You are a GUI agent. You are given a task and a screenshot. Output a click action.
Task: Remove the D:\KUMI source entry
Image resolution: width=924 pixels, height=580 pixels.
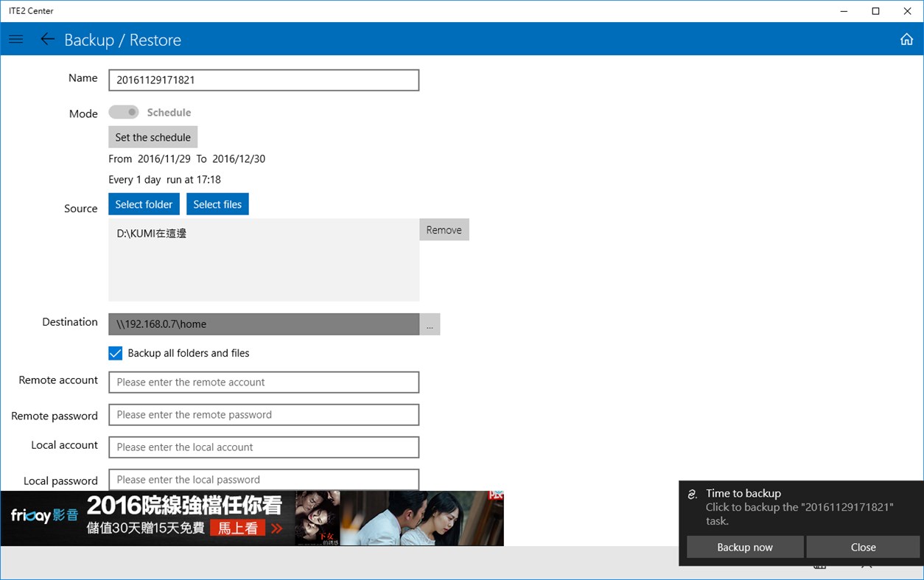[x=444, y=229]
